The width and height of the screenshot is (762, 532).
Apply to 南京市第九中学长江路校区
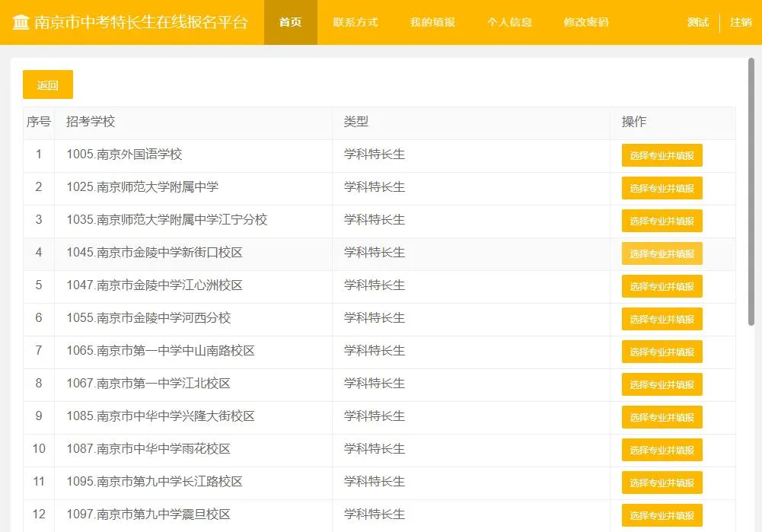tap(662, 482)
